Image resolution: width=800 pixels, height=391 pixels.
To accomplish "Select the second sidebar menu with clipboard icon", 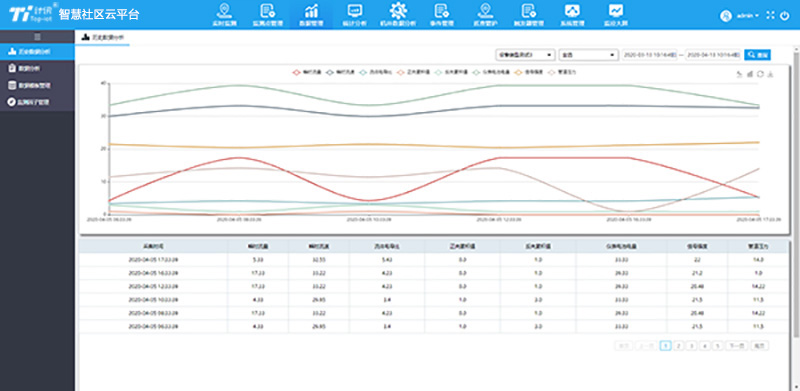I will (37, 68).
